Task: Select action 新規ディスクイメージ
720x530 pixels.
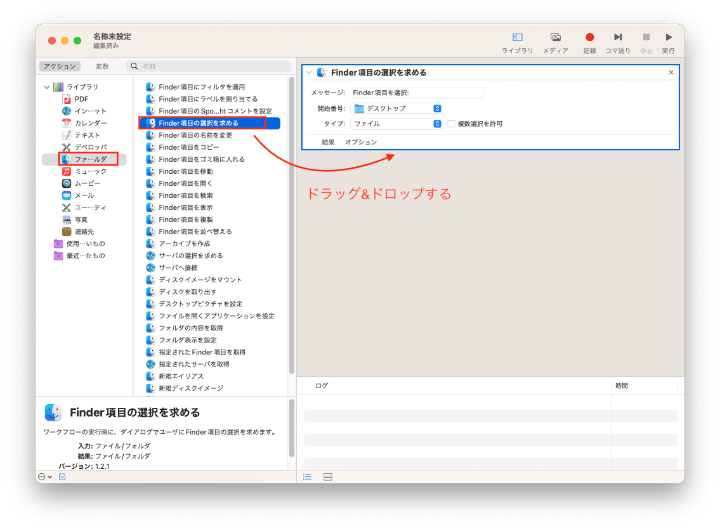Action: coord(185,388)
